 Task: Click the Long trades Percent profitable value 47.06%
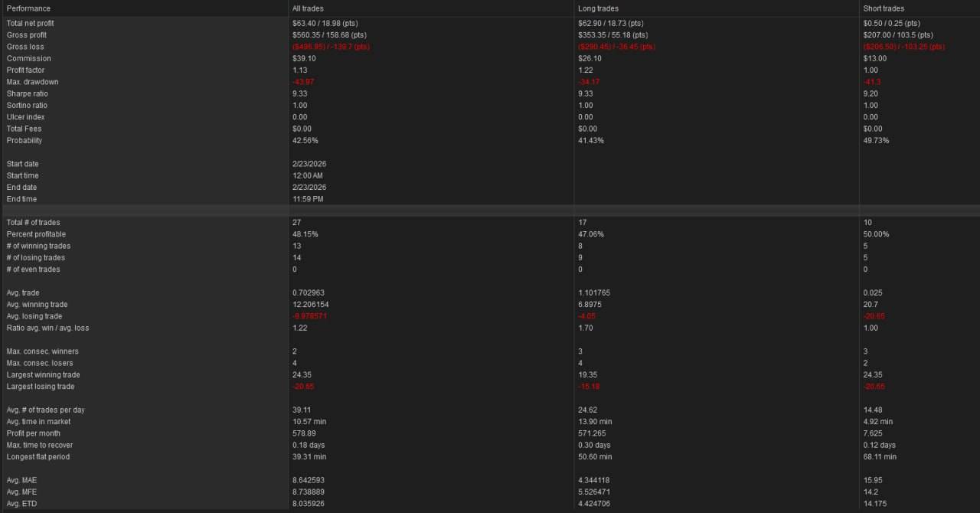[x=591, y=234]
